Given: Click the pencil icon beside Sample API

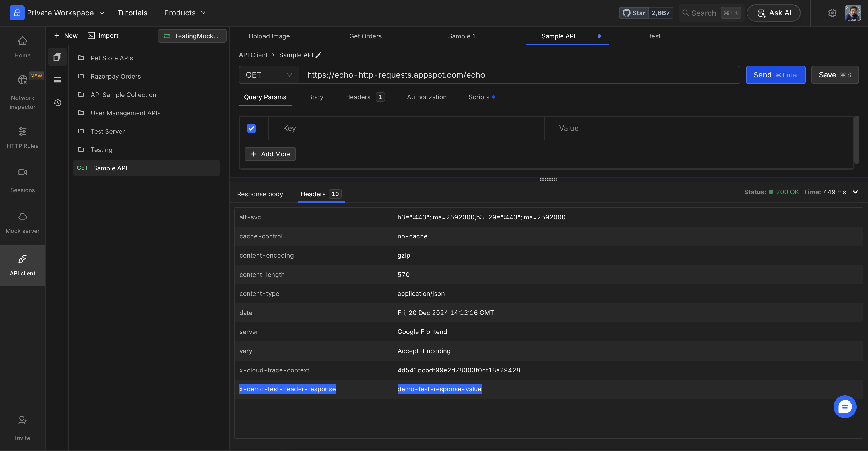Looking at the screenshot, I should 318,55.
